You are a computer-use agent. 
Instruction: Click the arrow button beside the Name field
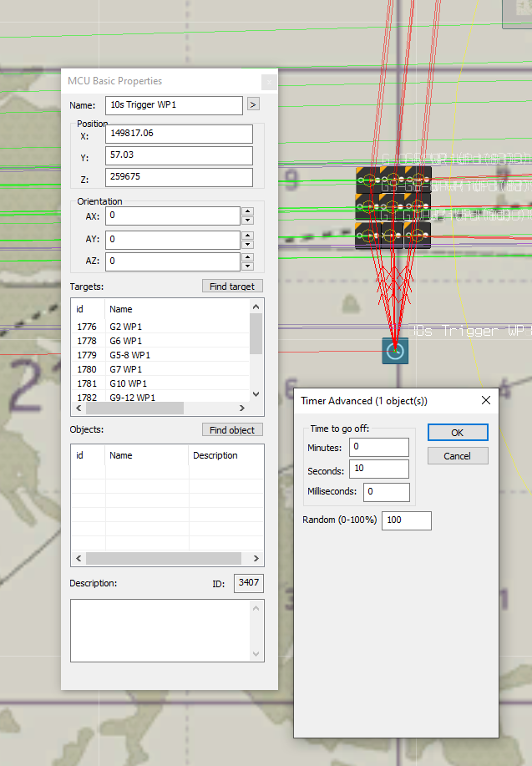coord(254,104)
